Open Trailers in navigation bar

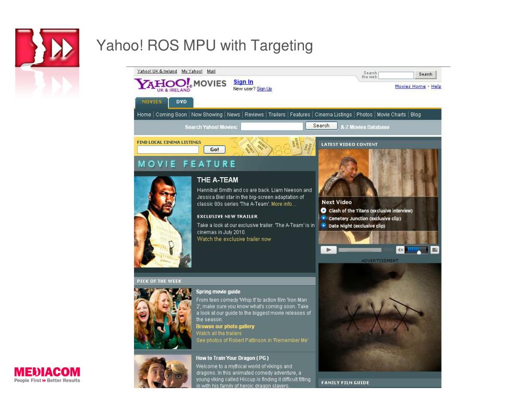(277, 115)
